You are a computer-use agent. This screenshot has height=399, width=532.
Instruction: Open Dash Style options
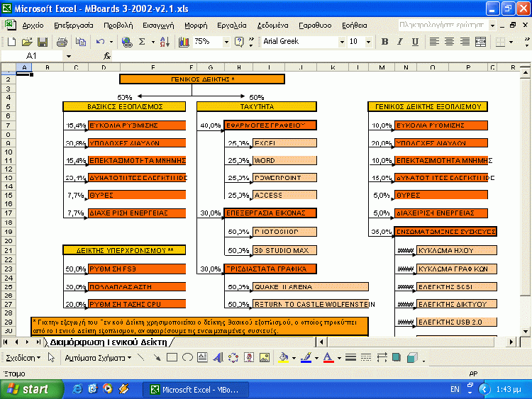(366, 357)
